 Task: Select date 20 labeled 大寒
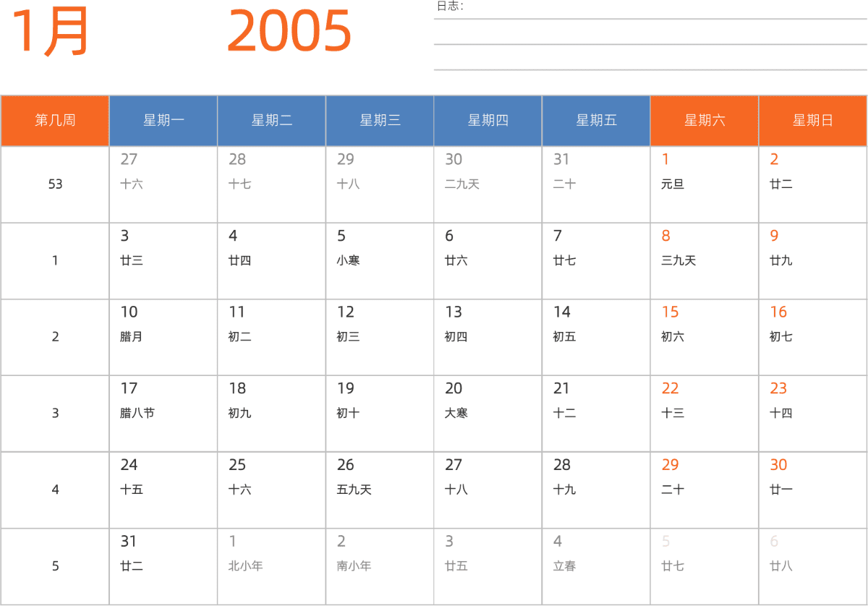point(488,414)
